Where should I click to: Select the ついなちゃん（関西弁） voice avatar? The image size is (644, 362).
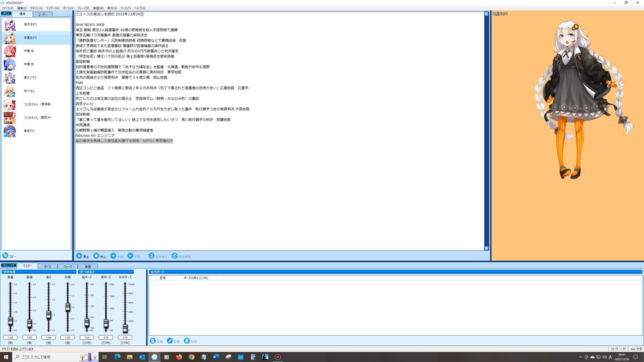pos(10,118)
